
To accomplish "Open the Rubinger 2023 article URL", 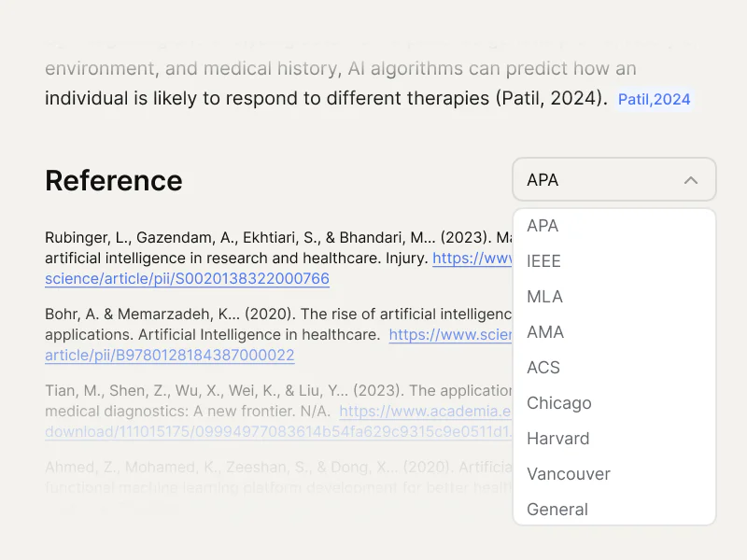I will click(x=186, y=278).
